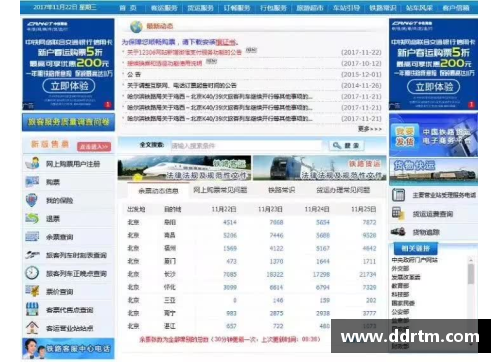Image resolution: width=500 pixels, height=362 pixels.
Task: Open the 货物追踪 locomotive icon
Action: tap(398, 232)
